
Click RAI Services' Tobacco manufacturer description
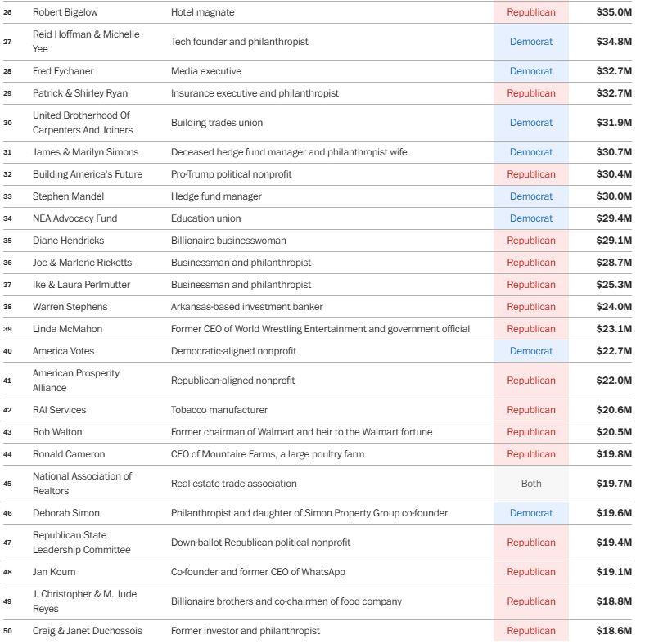tap(219, 410)
